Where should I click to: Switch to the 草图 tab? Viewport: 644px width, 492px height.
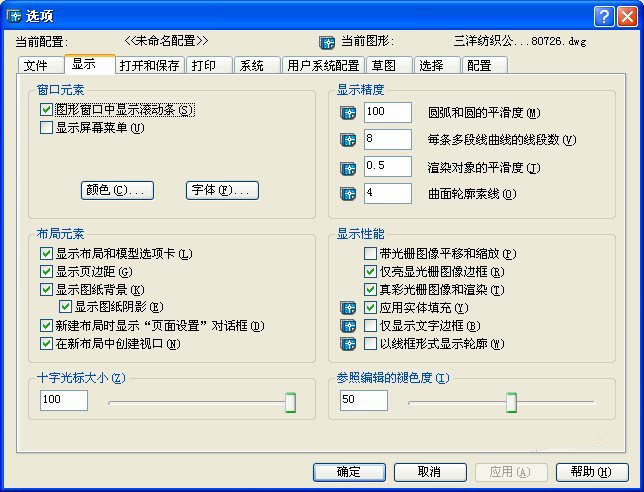(x=389, y=65)
